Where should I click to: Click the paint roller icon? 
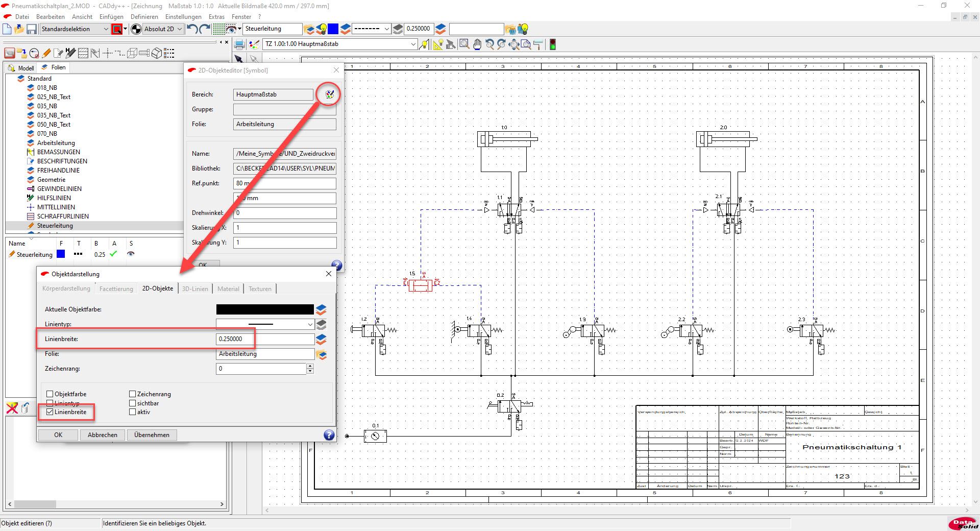pyautogui.click(x=537, y=44)
